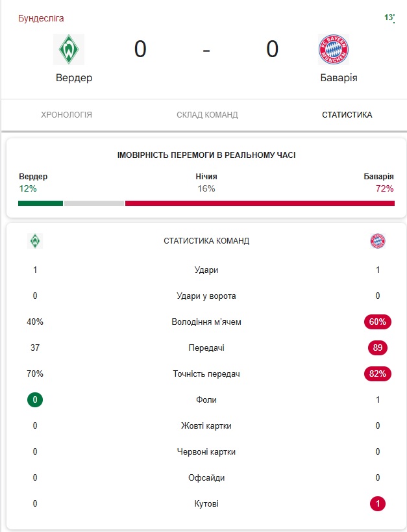Open the Хронологія tab
Screen dimensions: 407x532
click(66, 115)
